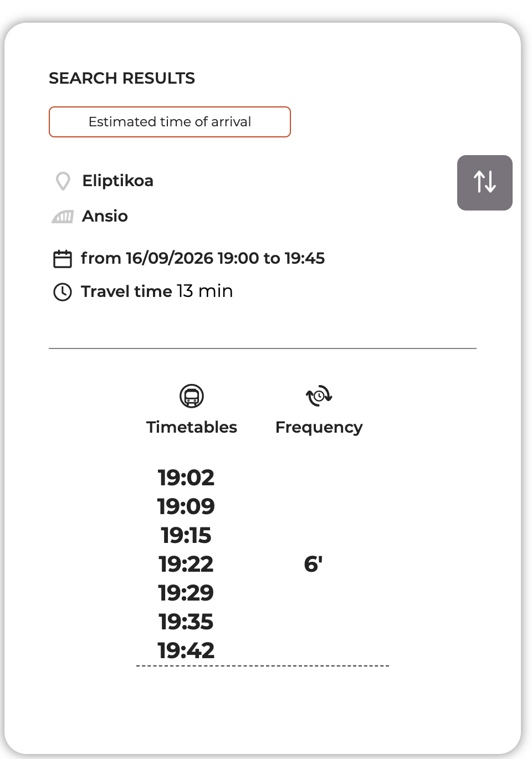Select the 19:22 departure time
Viewport: 532px width, 759px height.
186,564
